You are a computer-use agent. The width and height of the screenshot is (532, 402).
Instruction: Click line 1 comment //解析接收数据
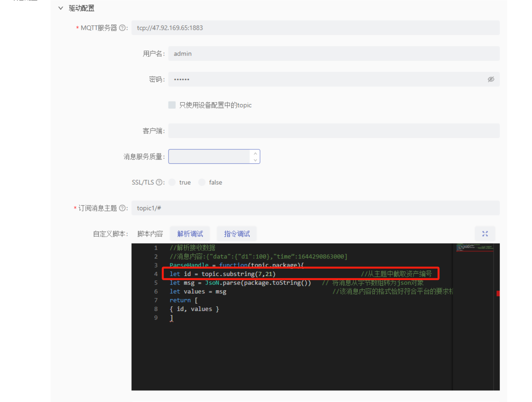coord(193,248)
